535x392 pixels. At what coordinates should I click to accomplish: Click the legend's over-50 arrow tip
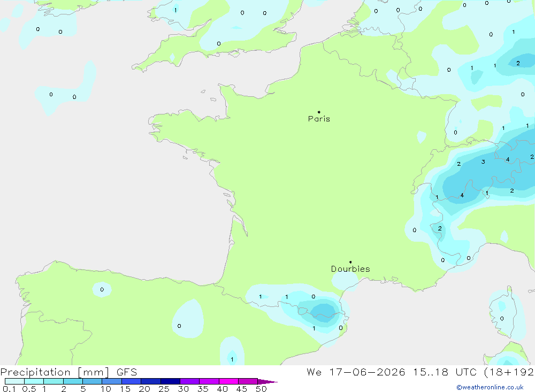point(267,382)
